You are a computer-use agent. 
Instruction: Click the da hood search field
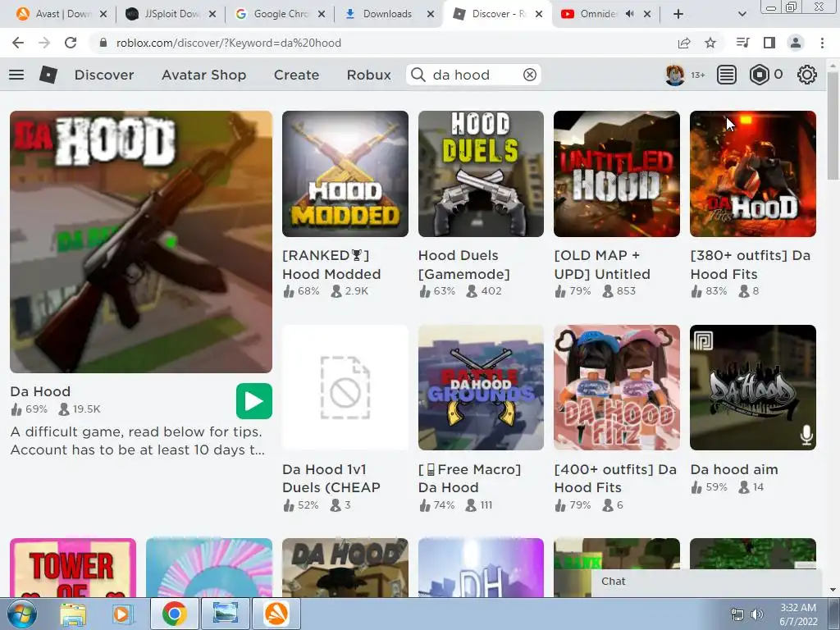click(x=474, y=75)
